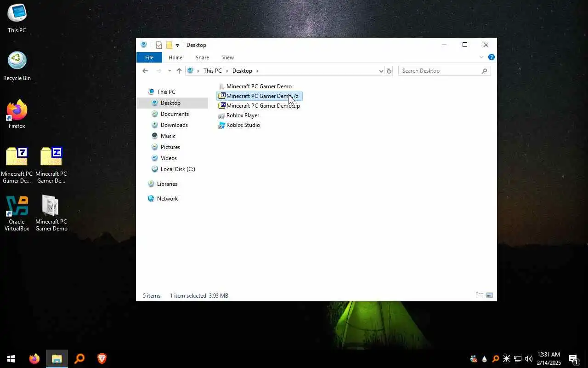Select Network in the navigation pane

(163, 199)
